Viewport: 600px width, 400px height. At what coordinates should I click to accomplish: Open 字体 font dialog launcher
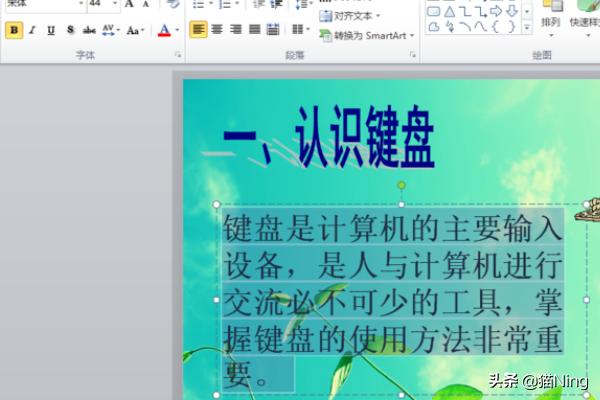point(178,55)
